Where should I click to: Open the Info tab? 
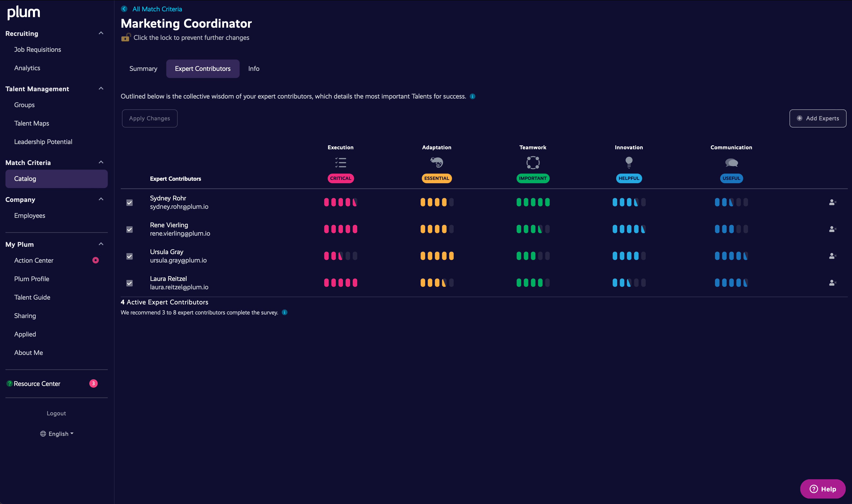(254, 69)
